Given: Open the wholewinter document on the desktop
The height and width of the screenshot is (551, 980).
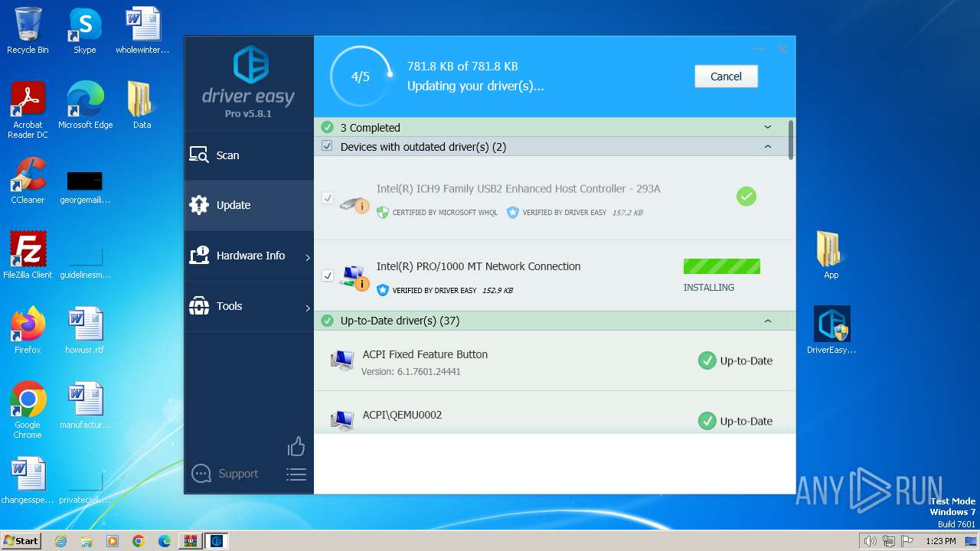Looking at the screenshot, I should 142,31.
